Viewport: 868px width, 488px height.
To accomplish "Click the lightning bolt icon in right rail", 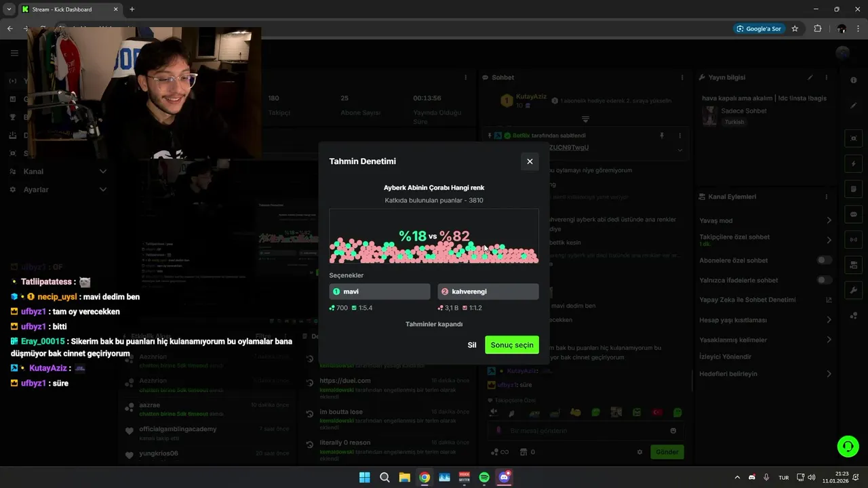I will coord(853,163).
